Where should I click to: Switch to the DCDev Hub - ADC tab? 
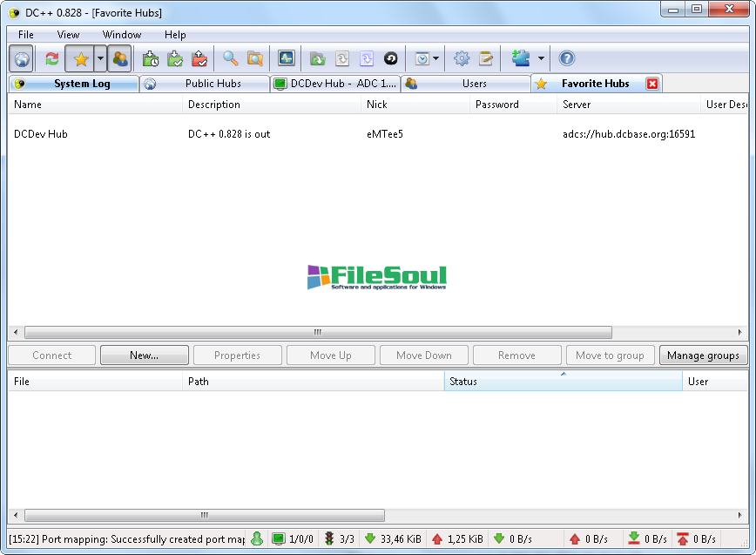point(335,84)
